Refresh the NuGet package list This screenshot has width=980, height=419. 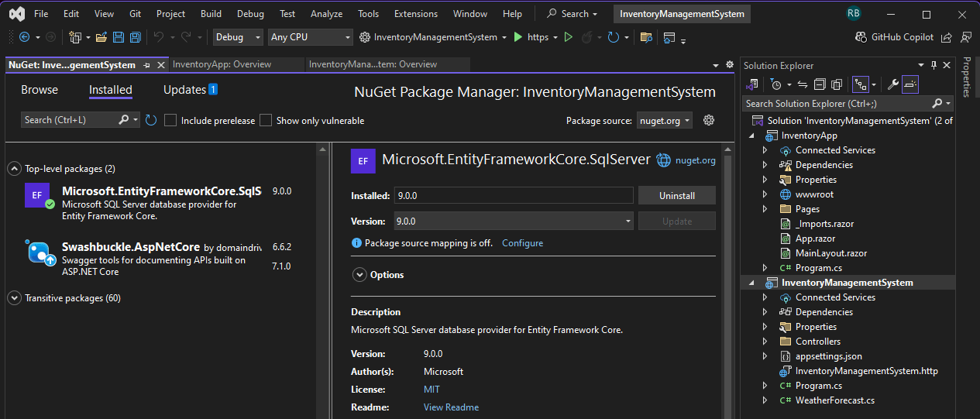151,120
